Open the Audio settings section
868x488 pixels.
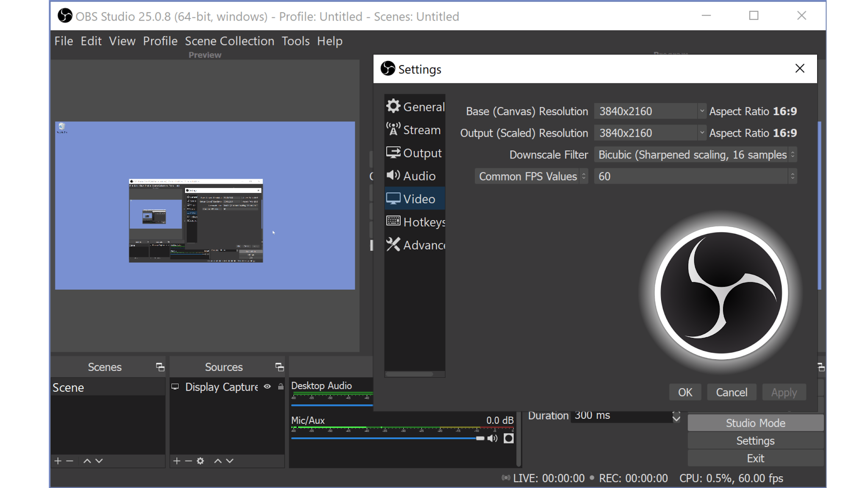[411, 176]
